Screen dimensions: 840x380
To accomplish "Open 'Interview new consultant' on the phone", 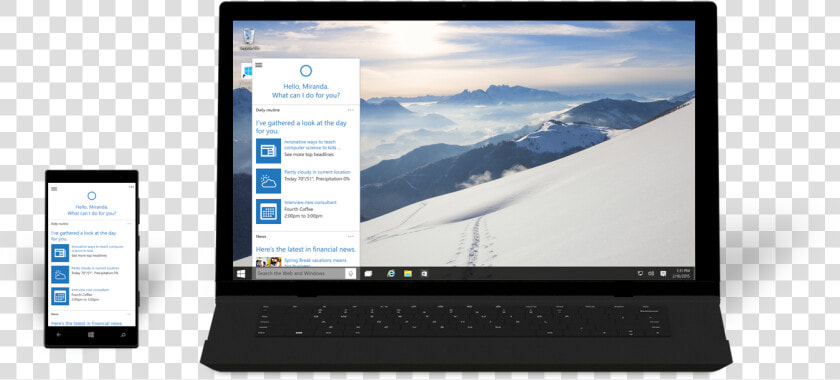I will (90, 290).
